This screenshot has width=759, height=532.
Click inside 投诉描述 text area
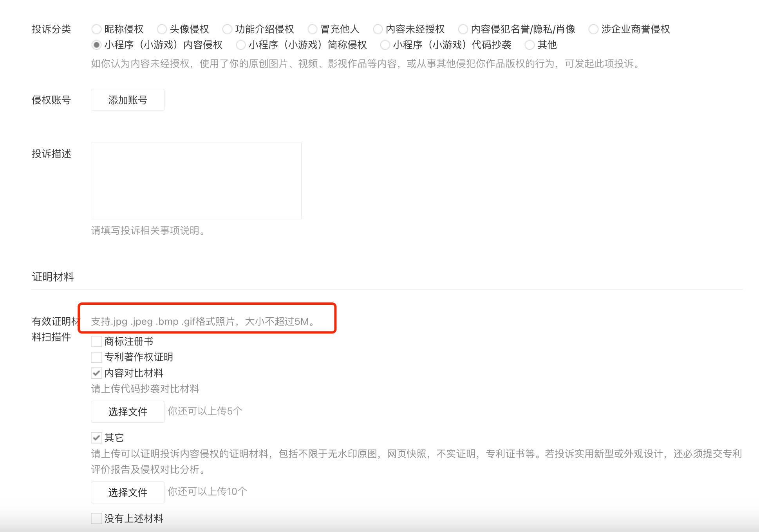point(196,181)
